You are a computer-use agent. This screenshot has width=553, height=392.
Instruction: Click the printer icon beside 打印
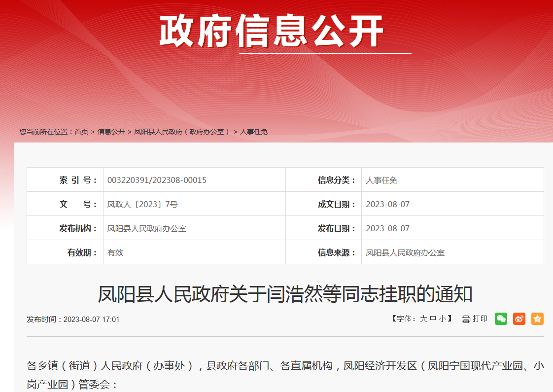pyautogui.click(x=466, y=320)
